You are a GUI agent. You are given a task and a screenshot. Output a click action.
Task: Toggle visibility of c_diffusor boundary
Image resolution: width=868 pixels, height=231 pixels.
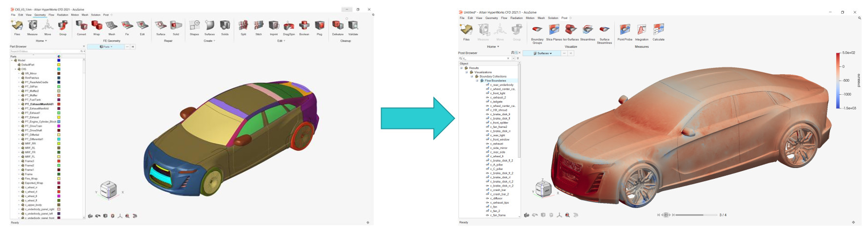tap(487, 198)
